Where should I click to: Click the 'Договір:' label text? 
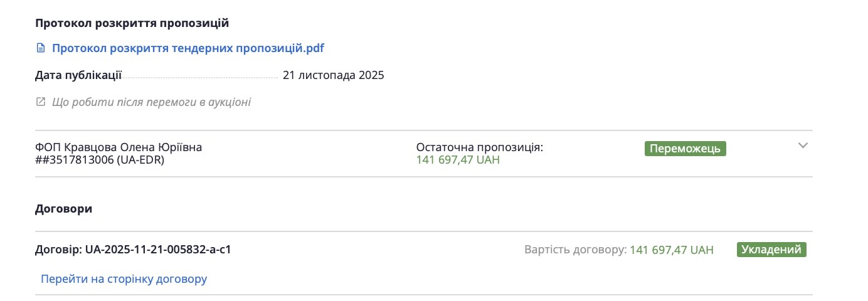58,250
